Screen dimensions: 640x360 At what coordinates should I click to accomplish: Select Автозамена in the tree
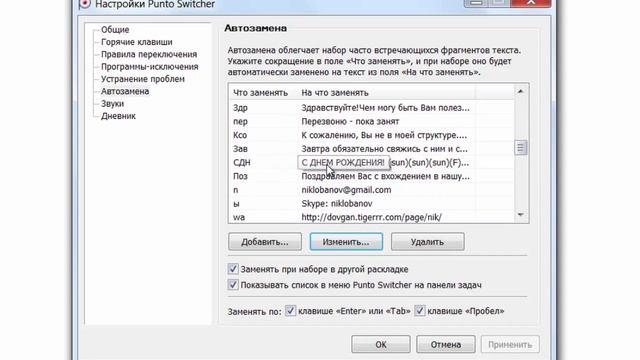125,91
